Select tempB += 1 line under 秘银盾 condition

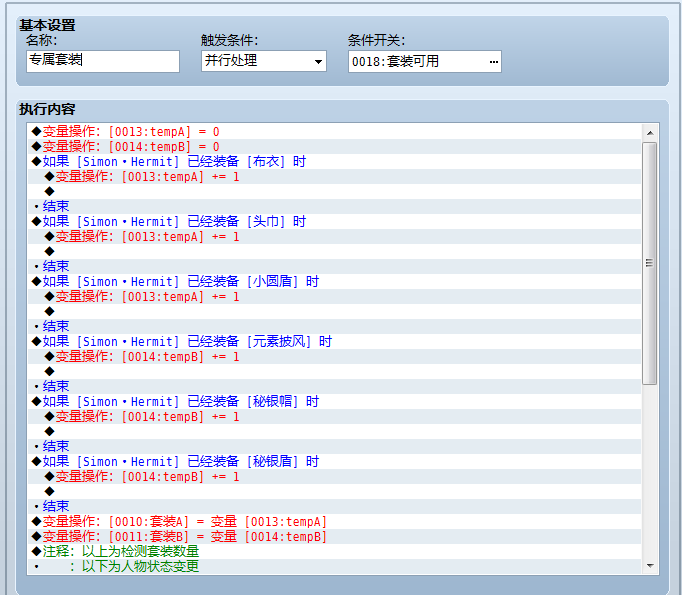tap(334, 477)
